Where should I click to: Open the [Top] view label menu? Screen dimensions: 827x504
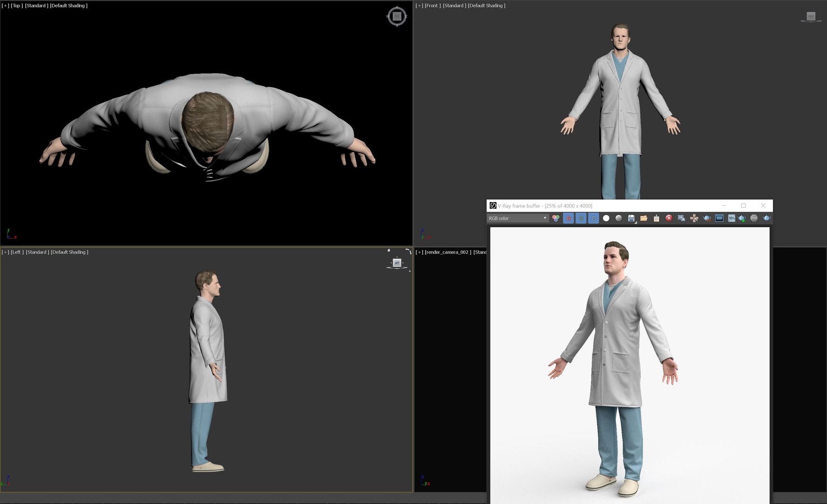coord(17,6)
